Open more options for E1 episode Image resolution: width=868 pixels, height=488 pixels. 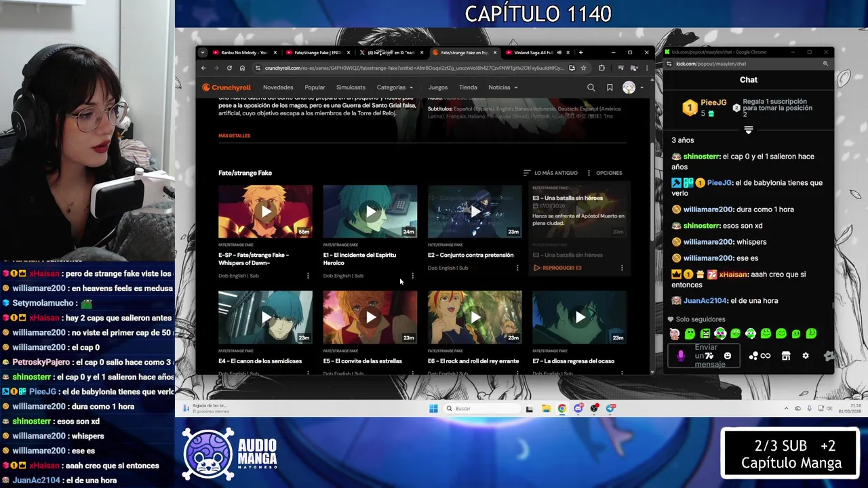coord(412,276)
